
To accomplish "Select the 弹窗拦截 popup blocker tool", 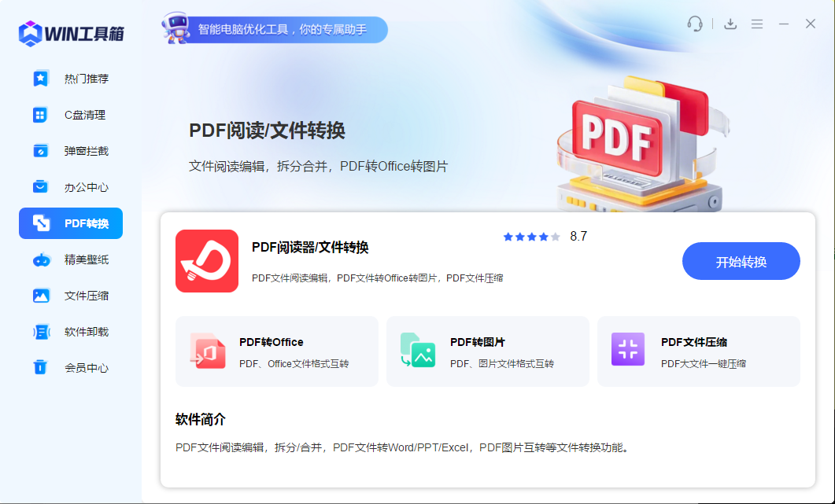I will 70,150.
